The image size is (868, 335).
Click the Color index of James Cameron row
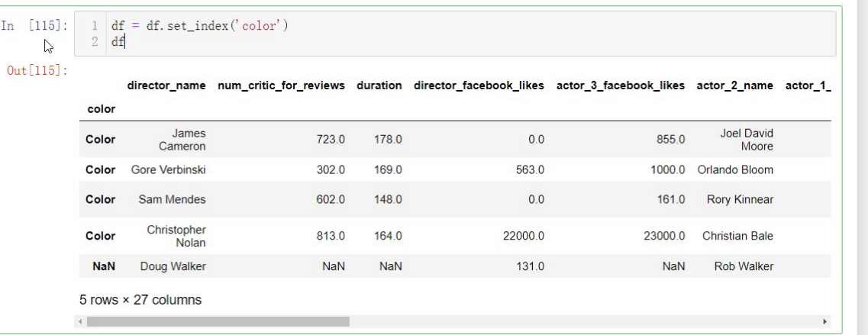(100, 140)
